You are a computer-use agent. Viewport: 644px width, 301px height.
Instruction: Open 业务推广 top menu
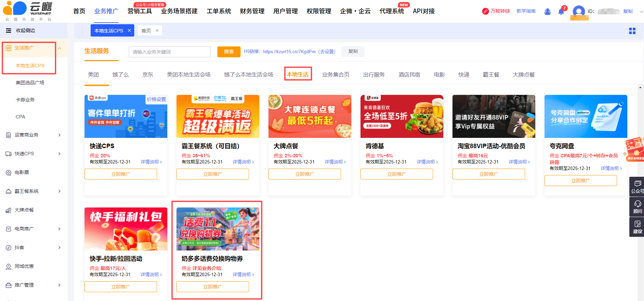106,11
